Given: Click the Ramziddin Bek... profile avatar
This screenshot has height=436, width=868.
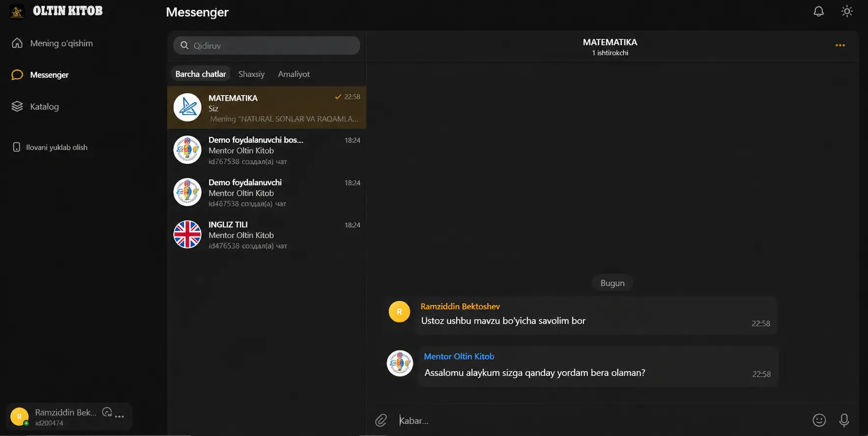Looking at the screenshot, I should pos(20,417).
